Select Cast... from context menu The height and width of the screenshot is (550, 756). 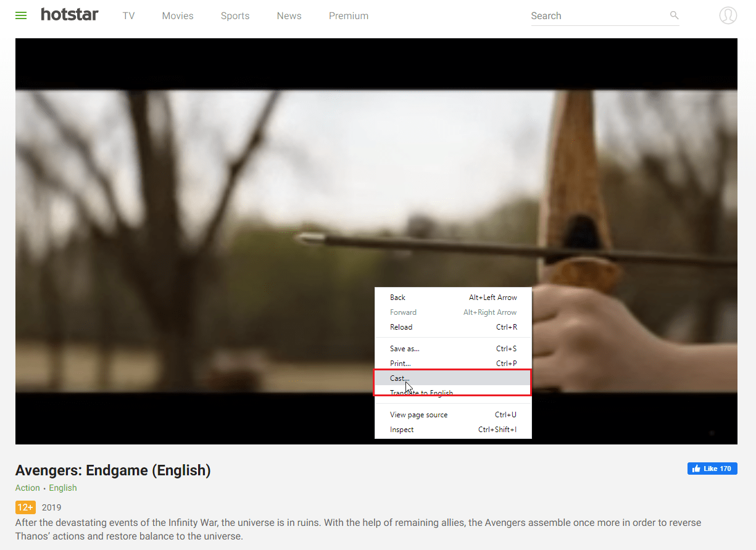click(x=453, y=378)
